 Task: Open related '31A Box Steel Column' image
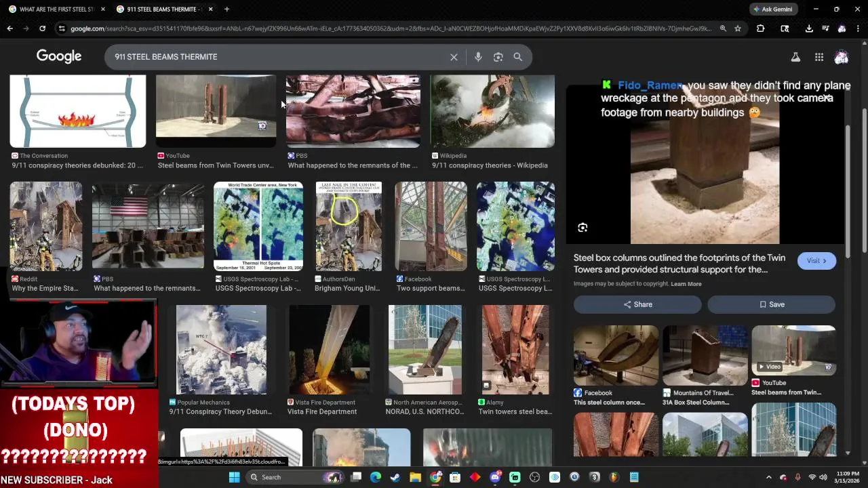tap(705, 355)
